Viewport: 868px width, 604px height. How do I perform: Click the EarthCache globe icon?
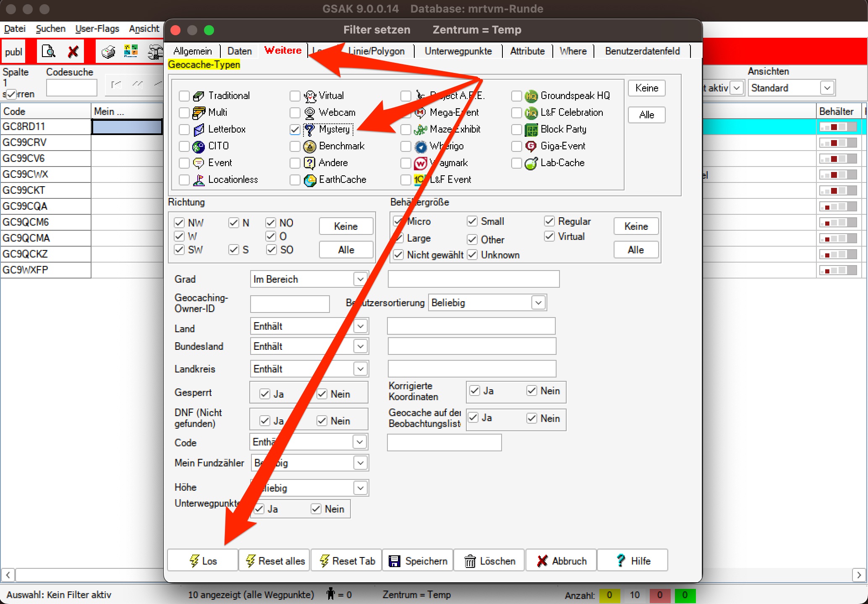(x=310, y=180)
